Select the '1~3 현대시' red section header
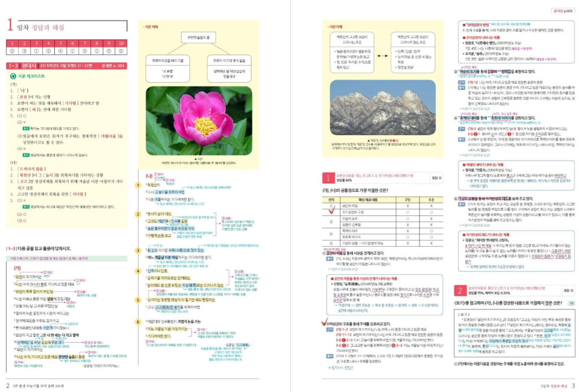The height and width of the screenshot is (392, 579). 67,66
